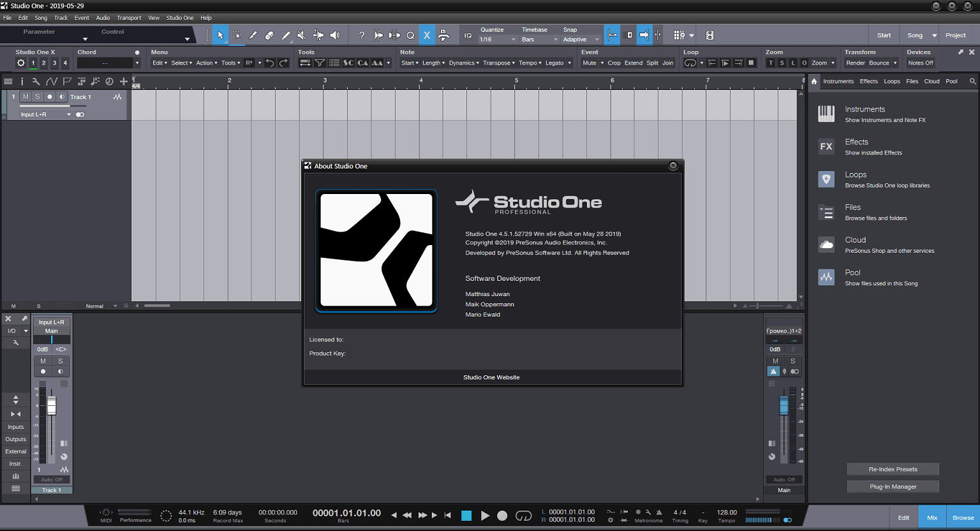
Task: Open the Quantize 1/16 dropdown
Action: (x=498, y=40)
